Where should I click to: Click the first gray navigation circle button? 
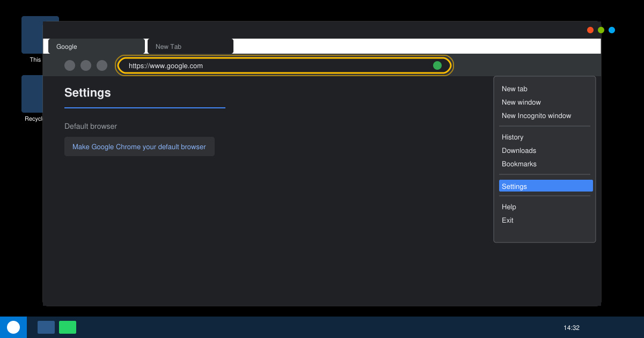pos(70,65)
